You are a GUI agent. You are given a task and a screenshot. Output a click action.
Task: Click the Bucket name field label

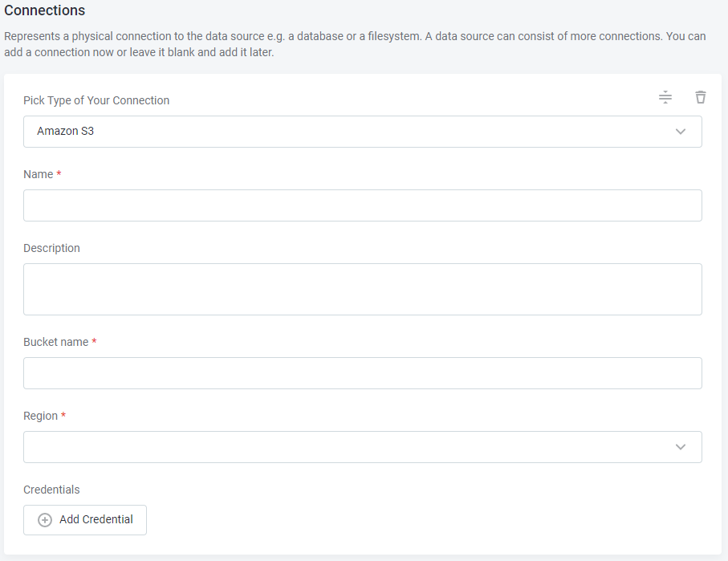(56, 343)
